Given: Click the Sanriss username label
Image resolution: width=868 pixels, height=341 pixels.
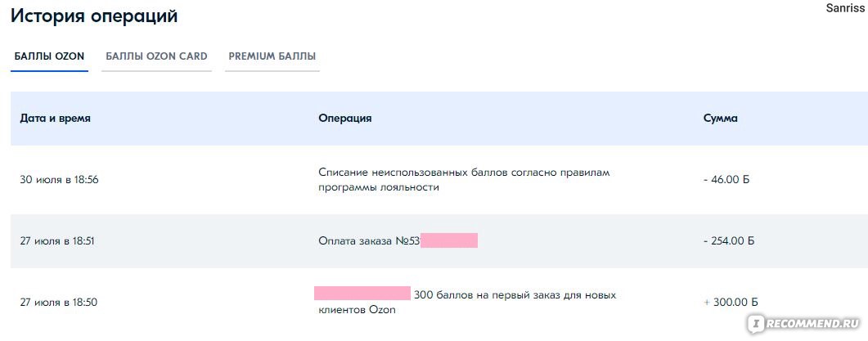Looking at the screenshot, I should (845, 8).
